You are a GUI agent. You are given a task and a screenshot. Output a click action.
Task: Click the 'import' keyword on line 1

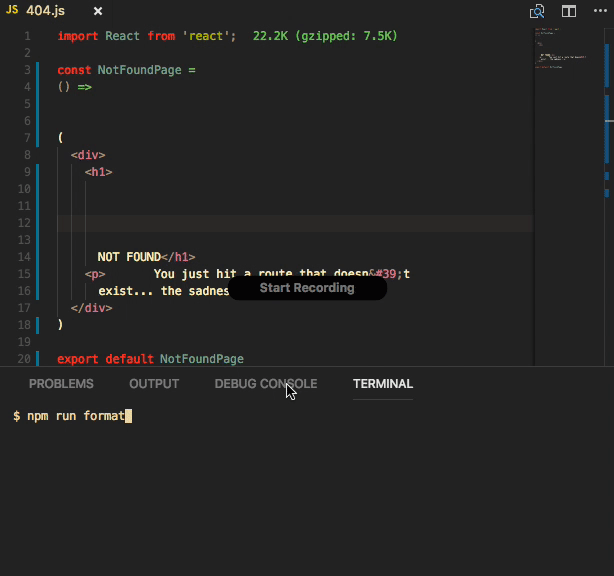pyautogui.click(x=78, y=36)
